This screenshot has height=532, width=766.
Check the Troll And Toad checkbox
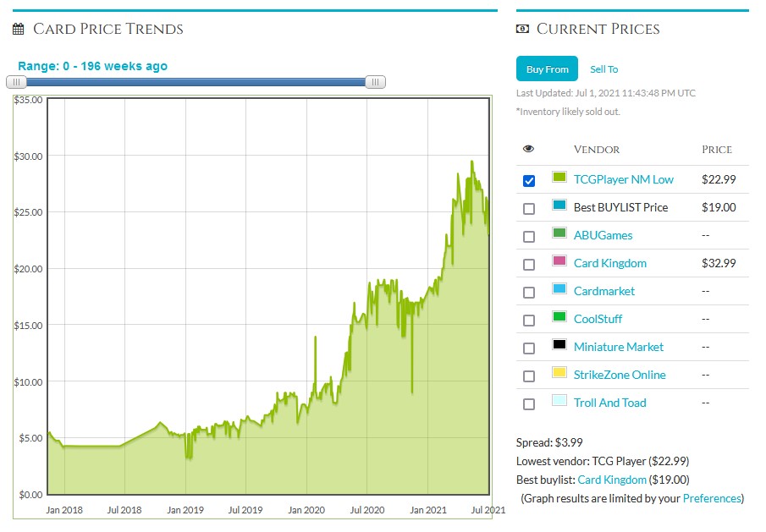528,403
